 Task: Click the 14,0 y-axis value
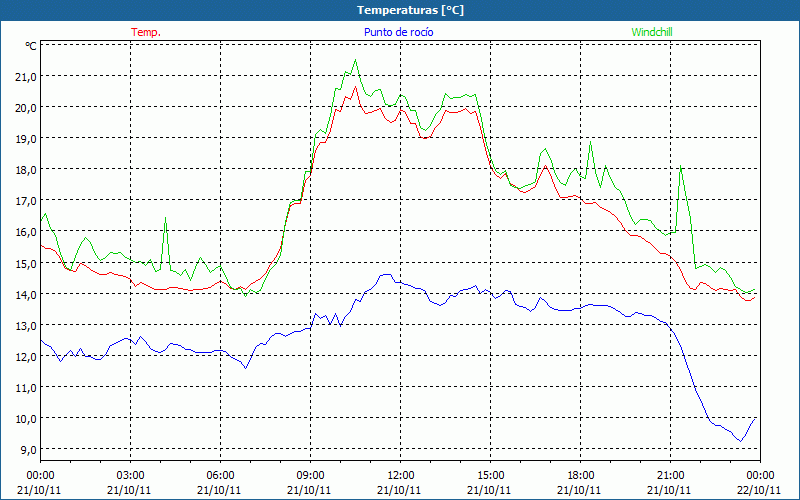27,294
